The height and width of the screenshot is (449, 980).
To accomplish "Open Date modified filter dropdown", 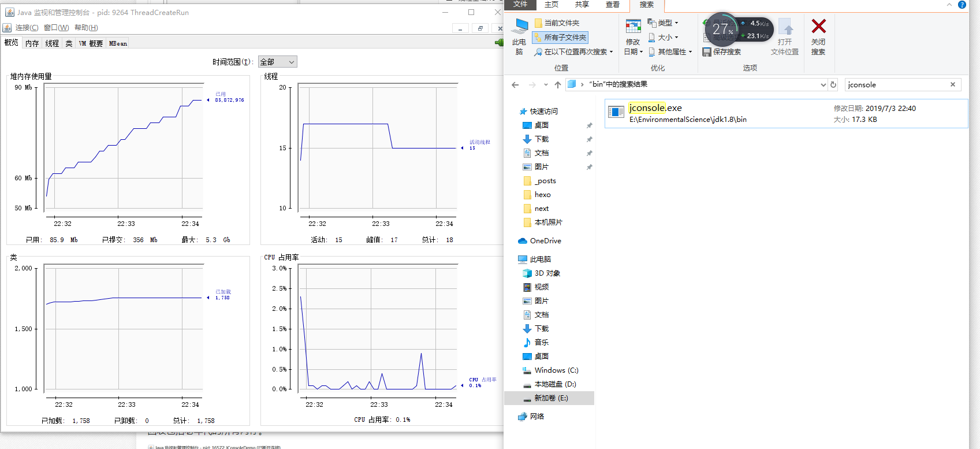I will click(634, 36).
